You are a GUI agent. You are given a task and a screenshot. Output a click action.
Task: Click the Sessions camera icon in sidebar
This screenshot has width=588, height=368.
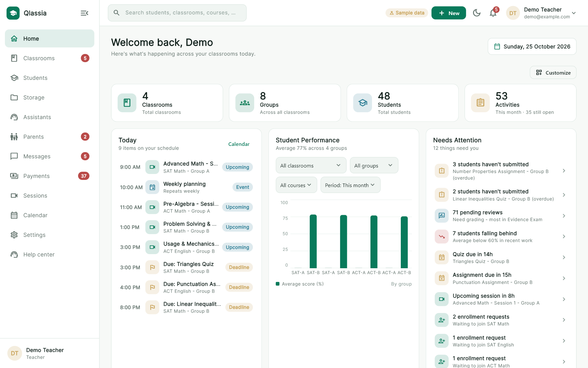tap(14, 196)
